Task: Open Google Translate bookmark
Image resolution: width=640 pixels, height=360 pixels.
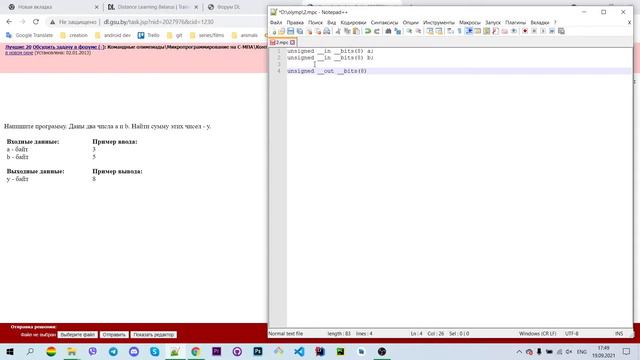Action: pyautogui.click(x=29, y=35)
